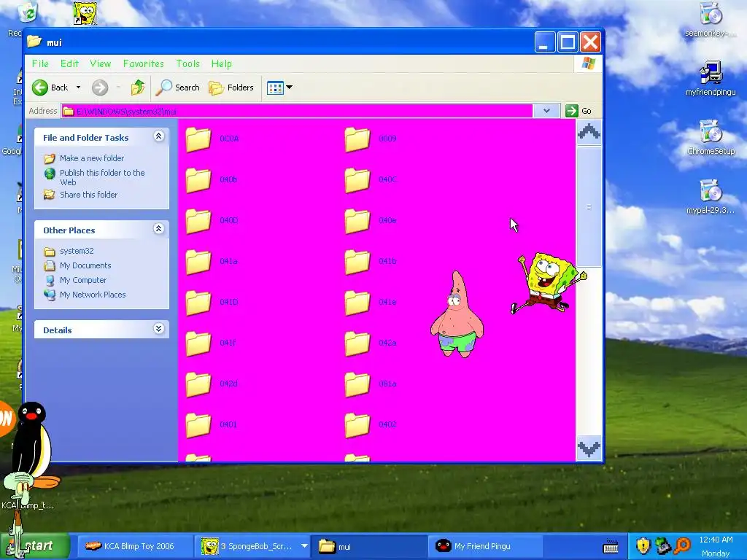Go up one folder level
The width and height of the screenshot is (747, 560).
[138, 87]
